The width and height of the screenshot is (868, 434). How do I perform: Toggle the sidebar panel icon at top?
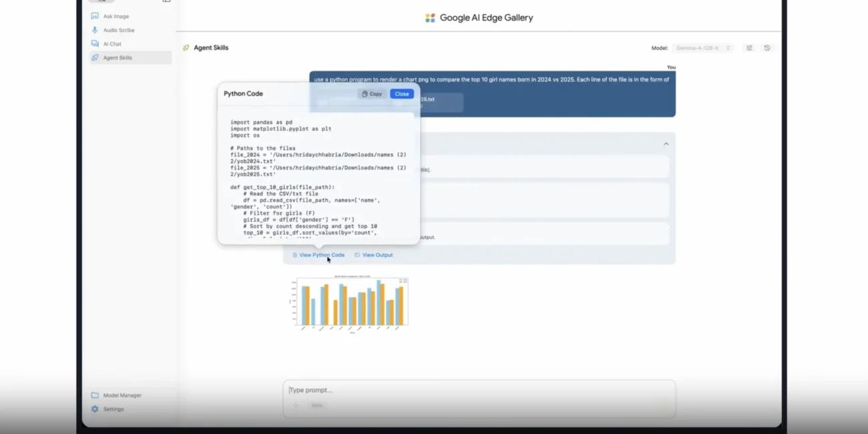[x=166, y=1]
